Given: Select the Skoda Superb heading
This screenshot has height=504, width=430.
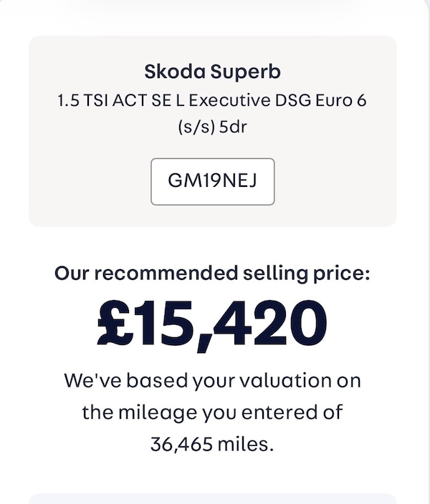Looking at the screenshot, I should click(212, 72).
